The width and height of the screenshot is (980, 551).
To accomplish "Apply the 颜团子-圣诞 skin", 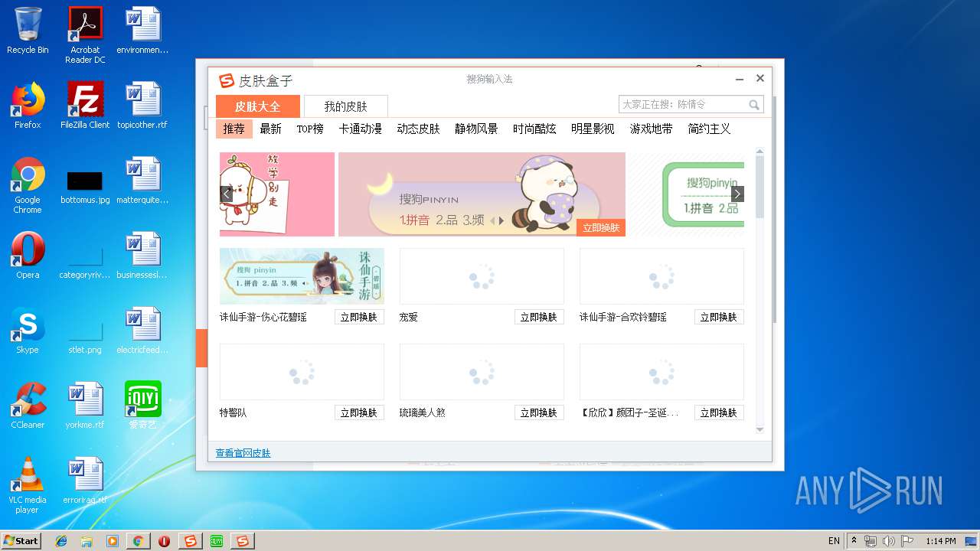I will coord(719,412).
